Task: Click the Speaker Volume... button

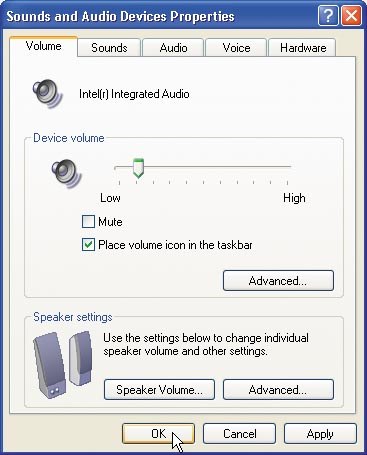Action: click(x=159, y=389)
